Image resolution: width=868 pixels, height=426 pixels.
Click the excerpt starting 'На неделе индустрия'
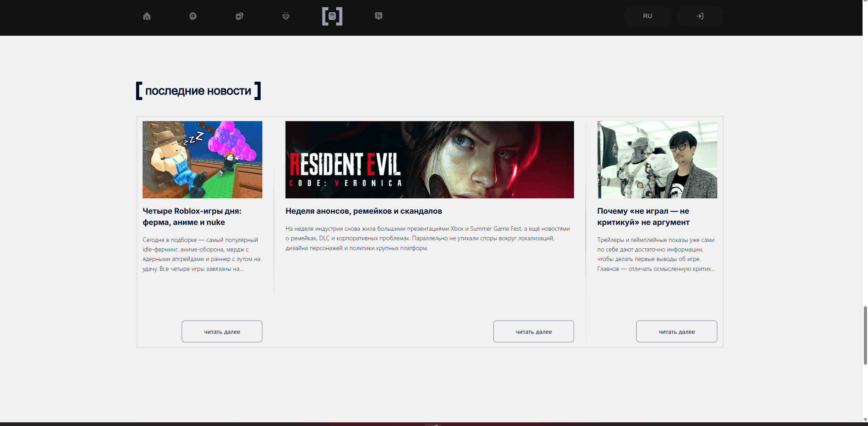(428, 238)
